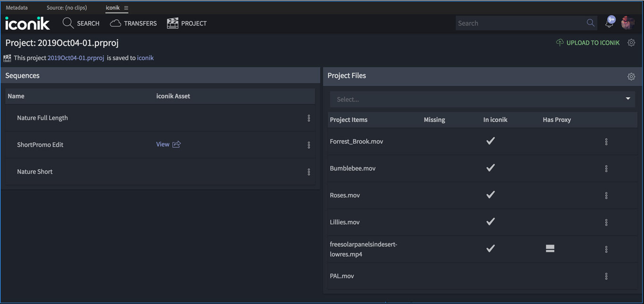Open the options menu for Nature Short
The height and width of the screenshot is (304, 644).
[309, 172]
